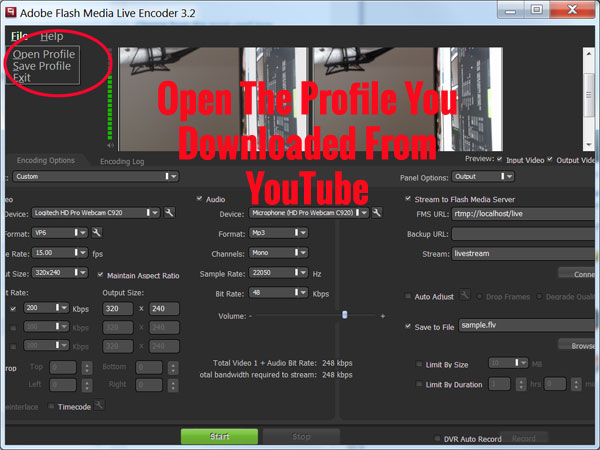
Task: Open video device settings wrench
Action: pyautogui.click(x=169, y=212)
